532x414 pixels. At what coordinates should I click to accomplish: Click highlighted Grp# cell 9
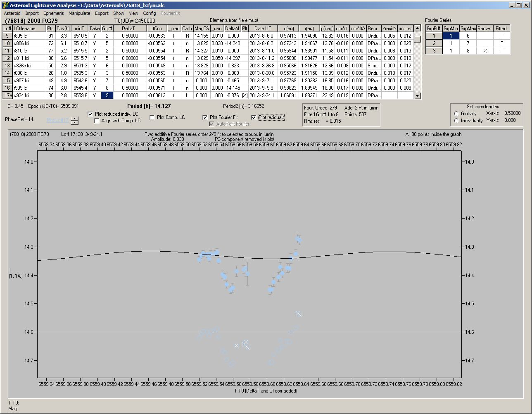[107, 95]
